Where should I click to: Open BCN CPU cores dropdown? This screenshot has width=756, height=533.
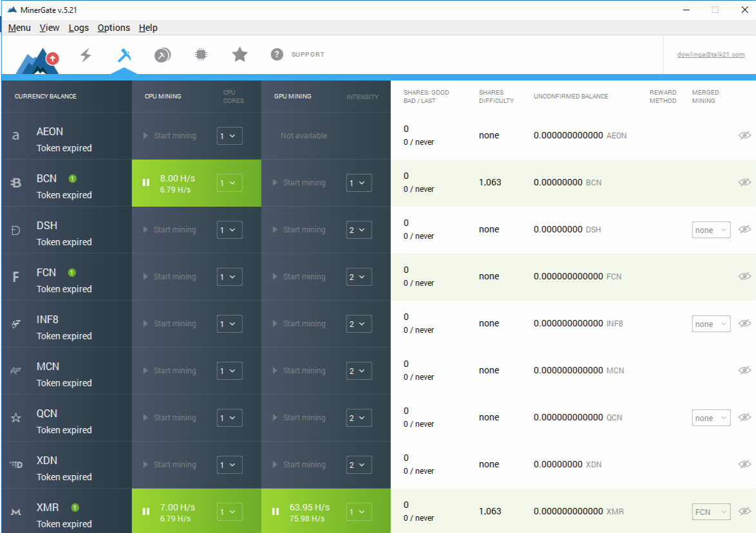coord(229,183)
